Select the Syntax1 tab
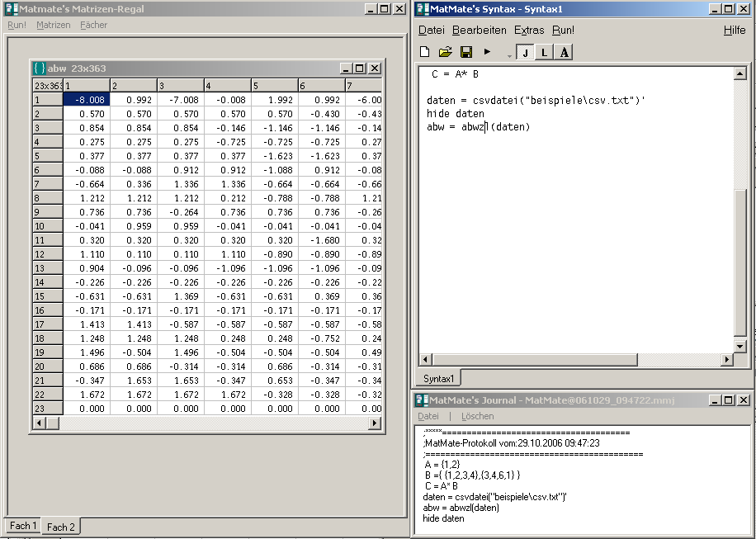This screenshot has height=539, width=756. (x=439, y=378)
